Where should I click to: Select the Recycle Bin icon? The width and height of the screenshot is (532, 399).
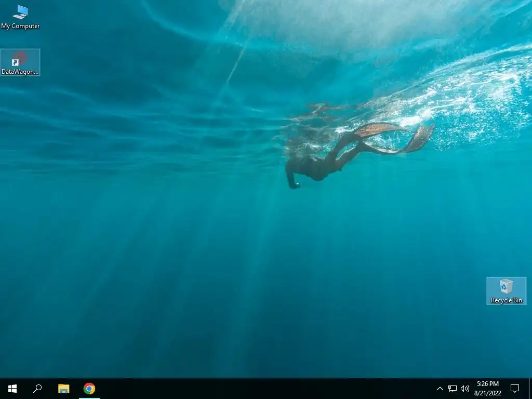click(506, 291)
